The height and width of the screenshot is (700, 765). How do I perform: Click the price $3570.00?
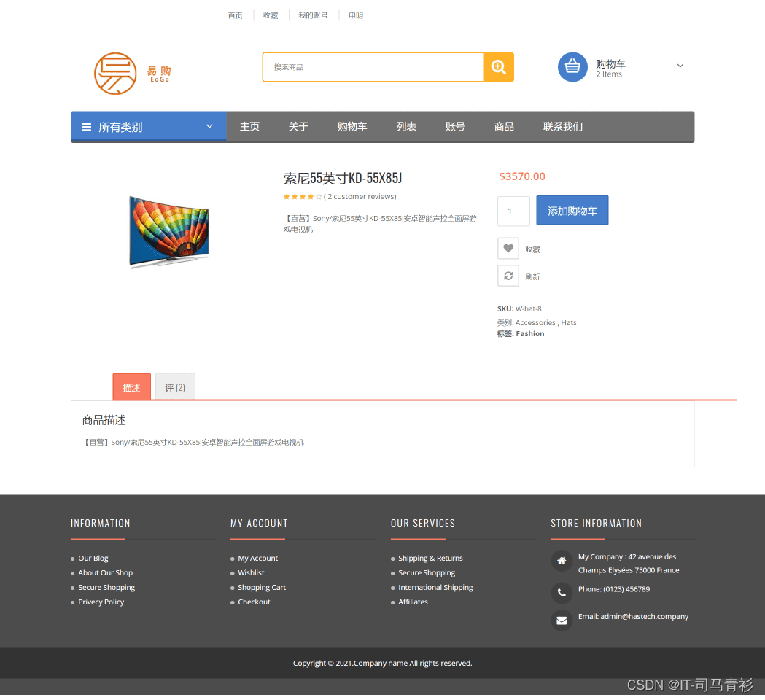(522, 176)
